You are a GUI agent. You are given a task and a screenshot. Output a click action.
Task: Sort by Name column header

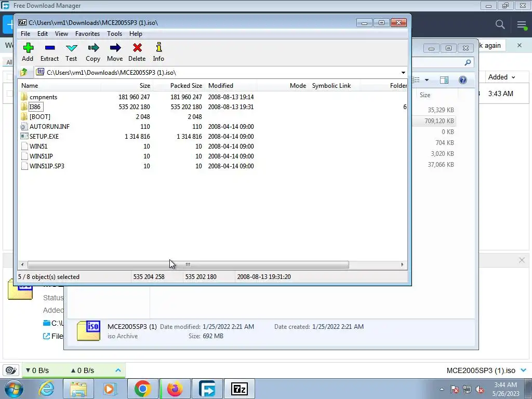(x=59, y=86)
